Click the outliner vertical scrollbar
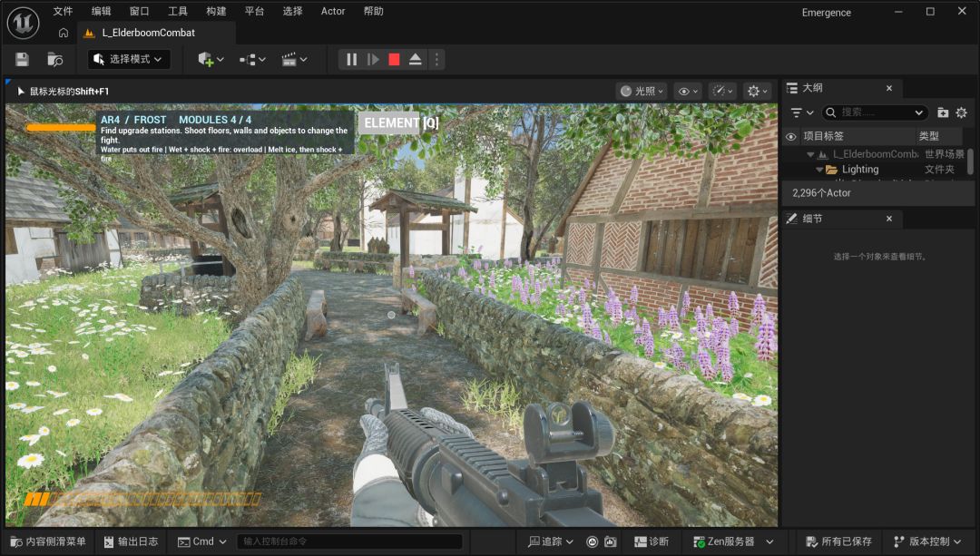Screen dimensions: 980x556 pyautogui.click(x=970, y=161)
